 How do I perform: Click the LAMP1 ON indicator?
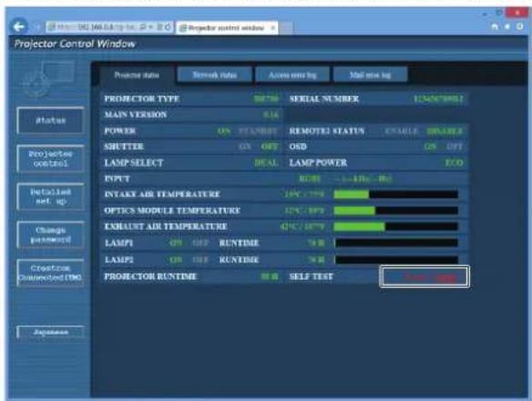point(176,243)
